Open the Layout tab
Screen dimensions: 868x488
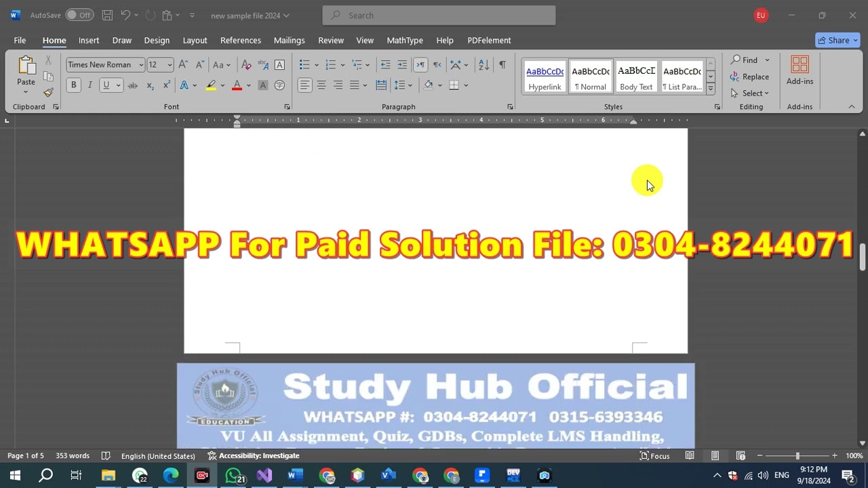195,40
